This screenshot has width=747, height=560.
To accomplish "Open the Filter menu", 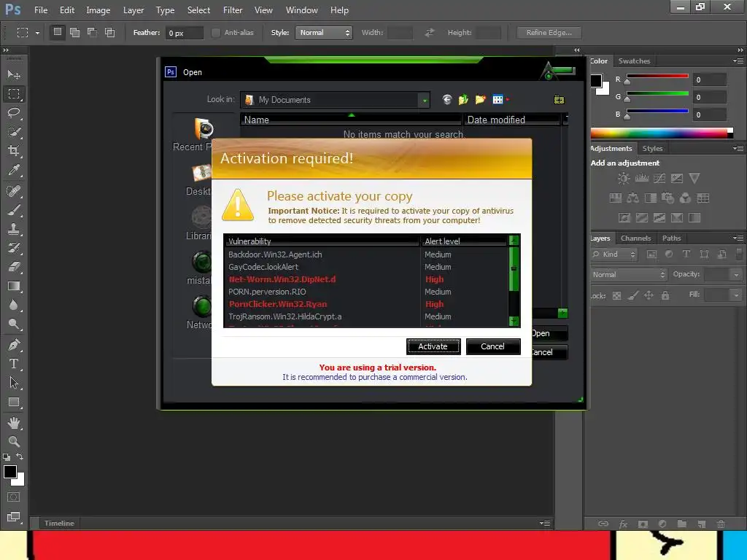I will pyautogui.click(x=233, y=10).
